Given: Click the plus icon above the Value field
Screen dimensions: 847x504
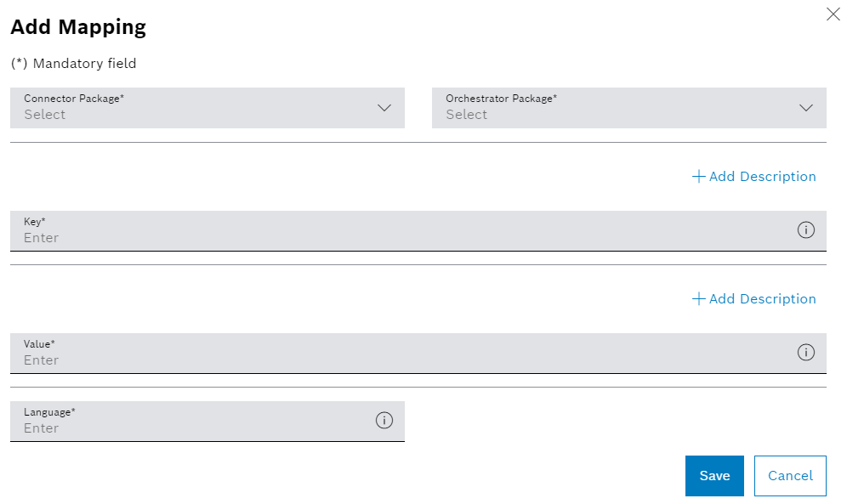Looking at the screenshot, I should (697, 298).
